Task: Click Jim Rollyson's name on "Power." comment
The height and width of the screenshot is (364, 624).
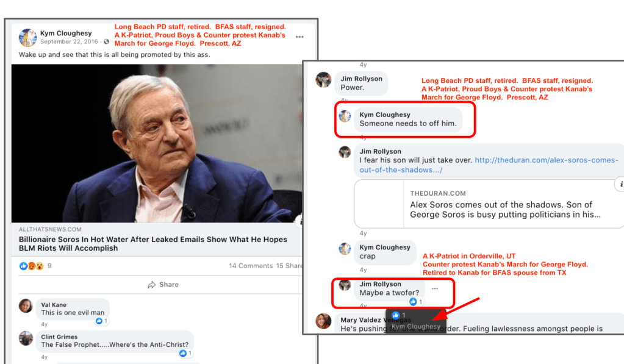Action: (362, 78)
